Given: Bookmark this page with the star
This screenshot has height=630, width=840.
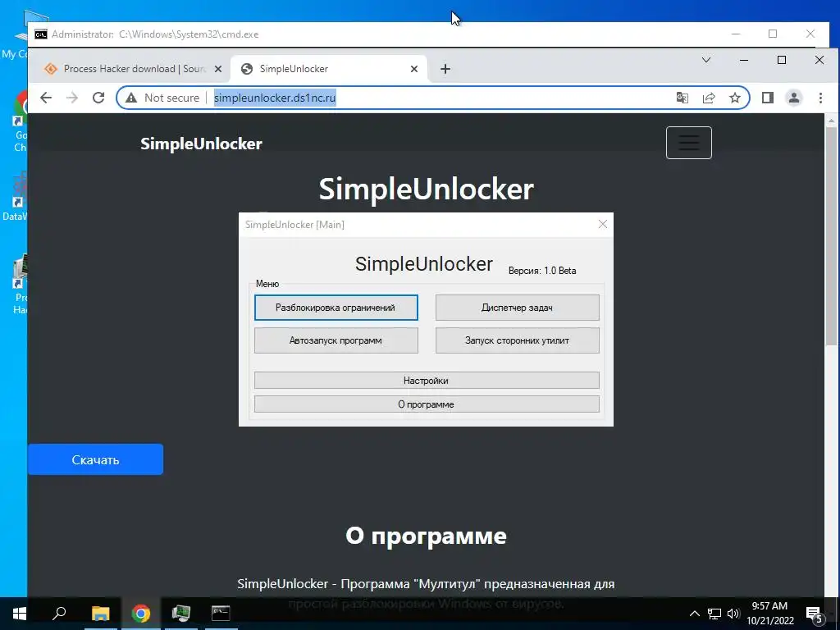Looking at the screenshot, I should [735, 98].
